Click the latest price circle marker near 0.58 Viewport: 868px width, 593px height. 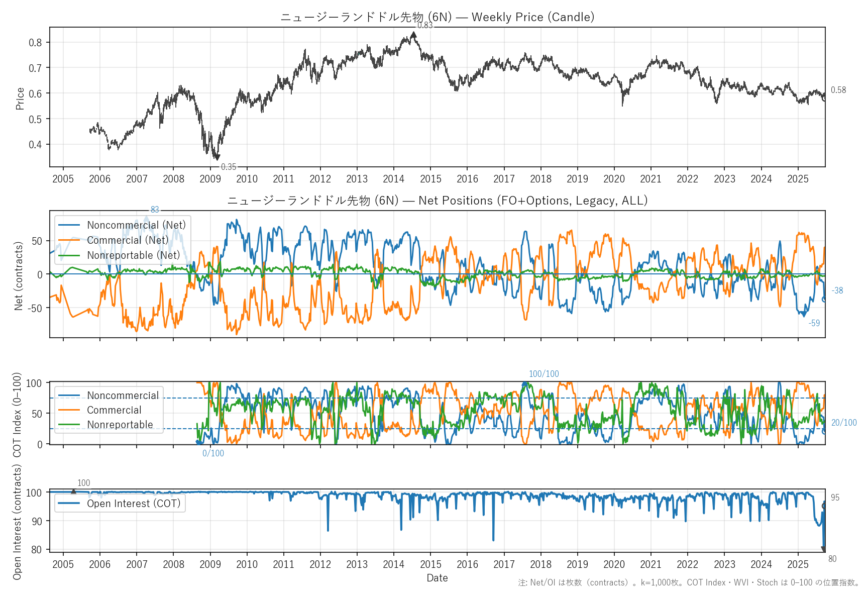[824, 98]
